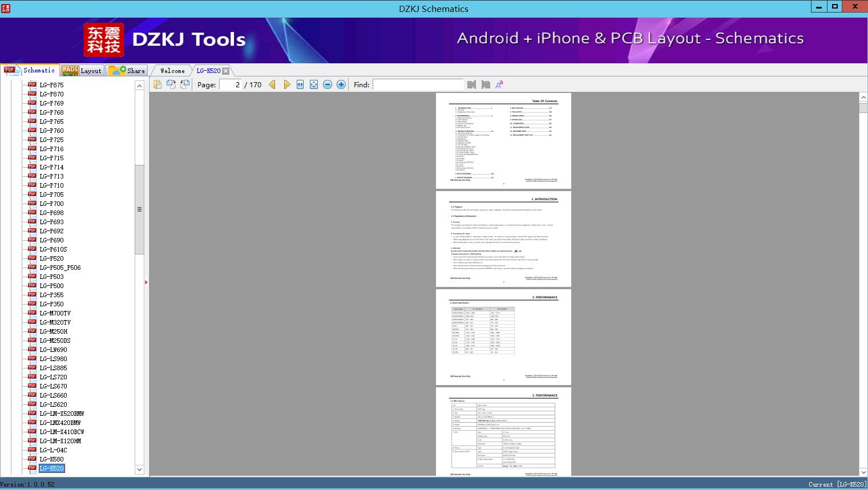
Task: Select LG-P765 entry
Action: pos(51,122)
